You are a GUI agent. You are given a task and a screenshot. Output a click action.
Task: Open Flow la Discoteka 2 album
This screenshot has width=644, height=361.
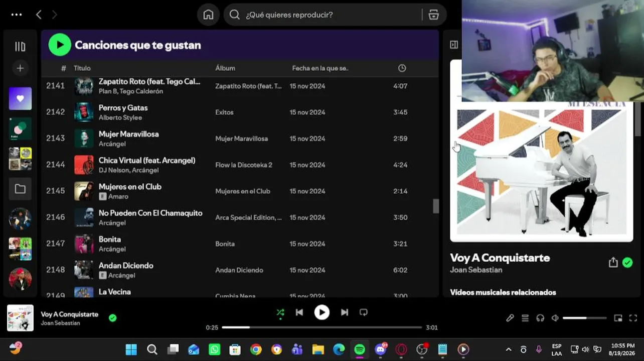coord(244,165)
